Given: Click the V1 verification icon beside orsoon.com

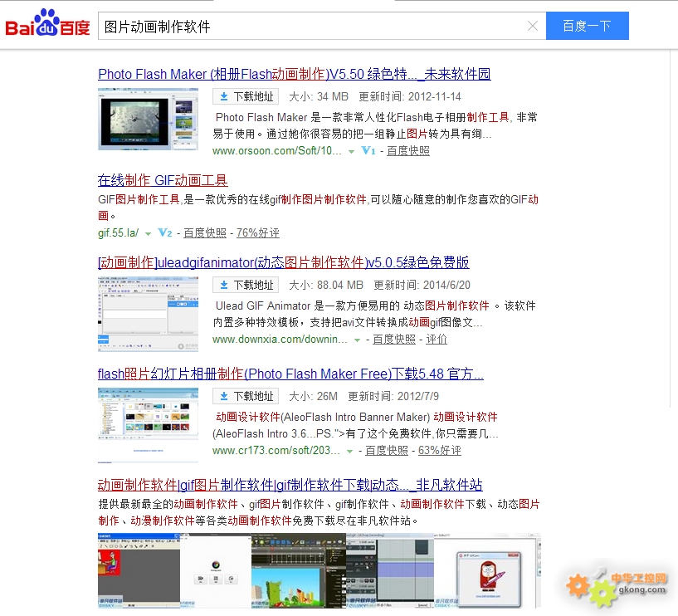Looking at the screenshot, I should 368,150.
